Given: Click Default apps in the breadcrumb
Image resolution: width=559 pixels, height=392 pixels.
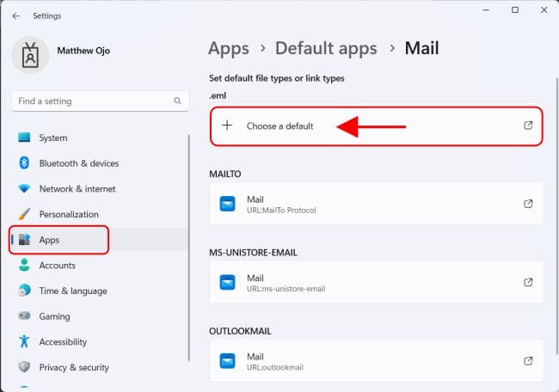Looking at the screenshot, I should point(326,48).
